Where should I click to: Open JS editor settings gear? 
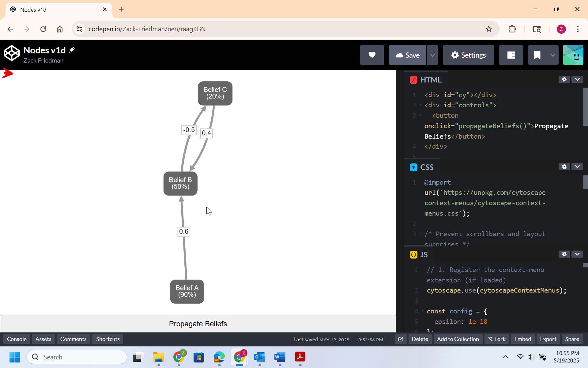[x=564, y=254]
